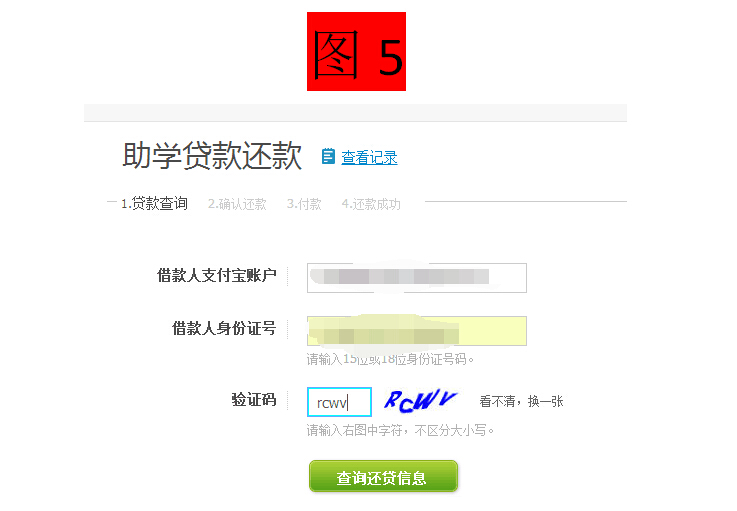Click the gray header bar above the title
737x511 pixels.
click(x=355, y=113)
